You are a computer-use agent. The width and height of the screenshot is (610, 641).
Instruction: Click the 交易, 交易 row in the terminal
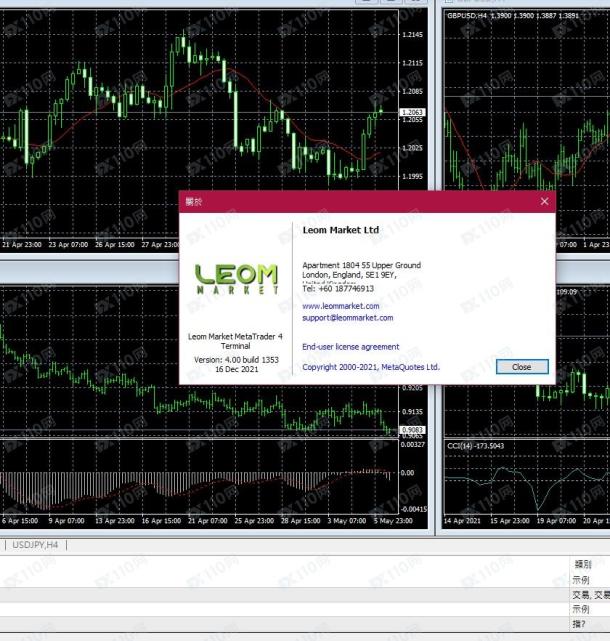[590, 595]
